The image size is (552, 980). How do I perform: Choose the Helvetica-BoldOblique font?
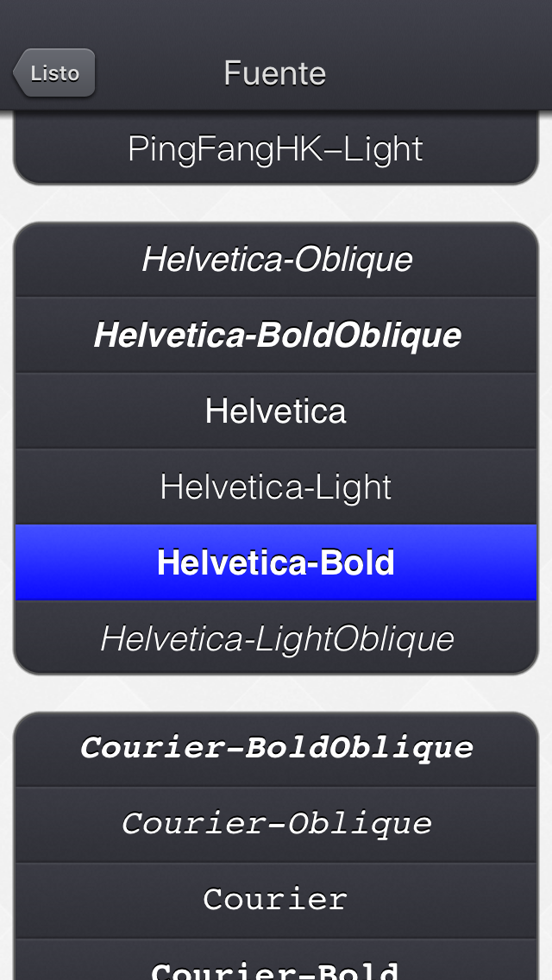pos(275,334)
